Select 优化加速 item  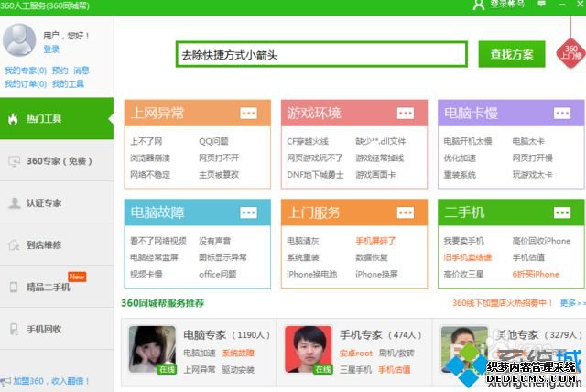click(x=460, y=158)
